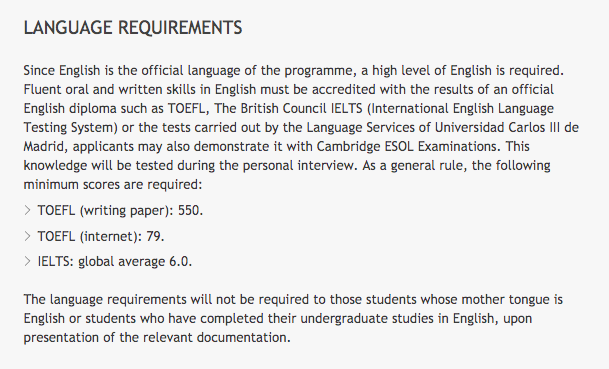This screenshot has height=369, width=609.
Task: Click the chevron bullet before IELTS global average
Action: click(27, 261)
